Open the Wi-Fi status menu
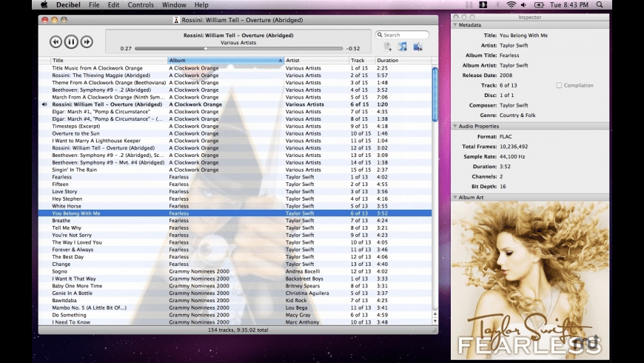This screenshot has height=363, width=644. tap(511, 5)
